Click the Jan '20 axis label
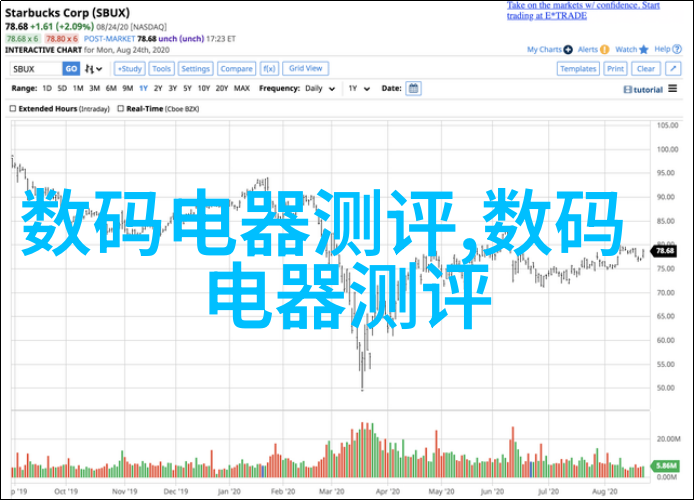 229,492
